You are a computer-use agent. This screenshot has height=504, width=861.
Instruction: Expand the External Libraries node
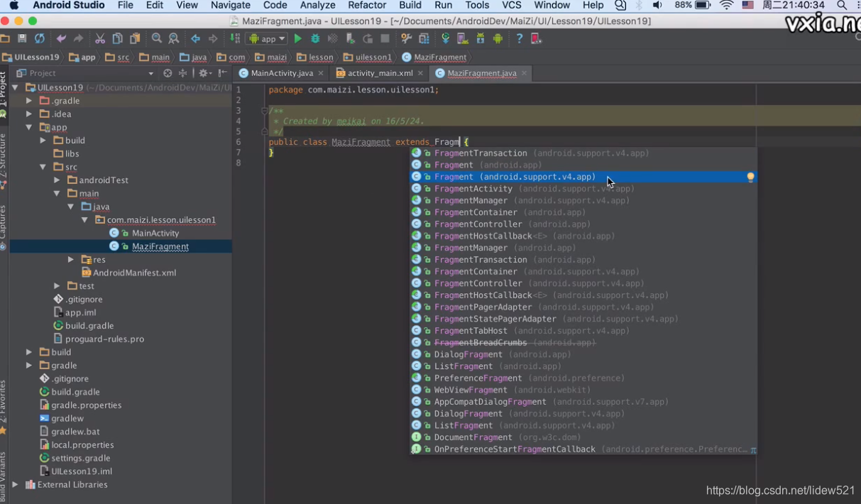coord(15,485)
